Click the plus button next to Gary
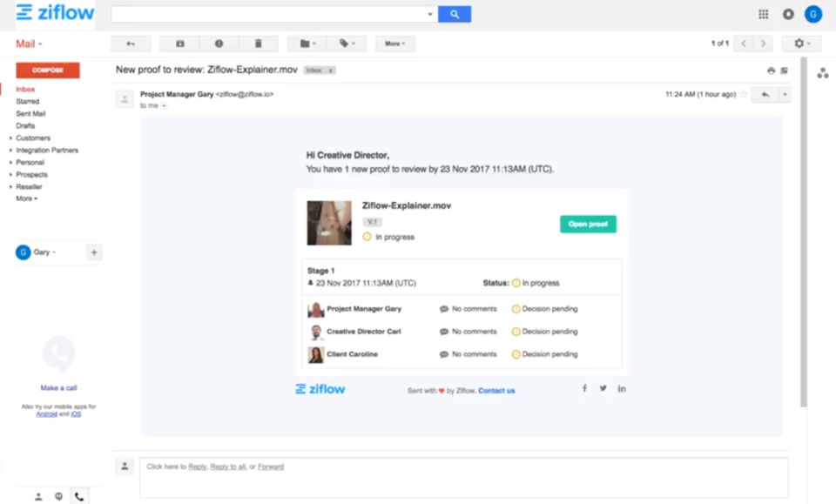The image size is (836, 504). click(x=94, y=252)
